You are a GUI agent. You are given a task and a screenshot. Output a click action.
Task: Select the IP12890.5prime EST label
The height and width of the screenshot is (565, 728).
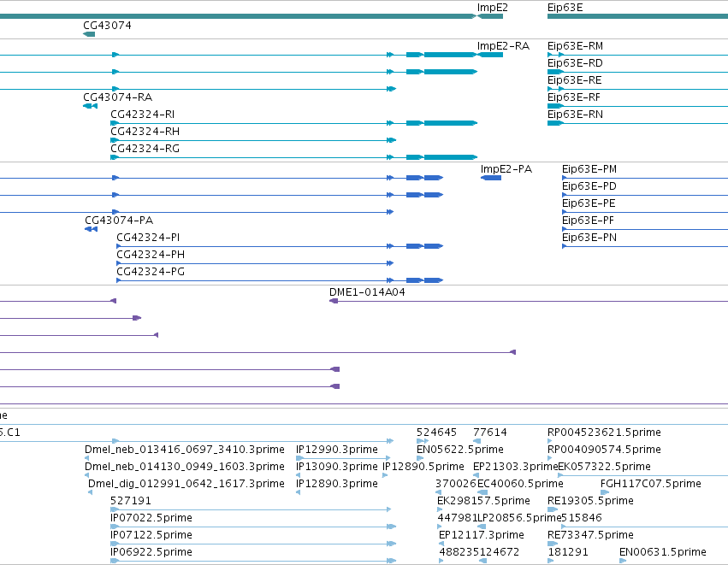click(423, 467)
